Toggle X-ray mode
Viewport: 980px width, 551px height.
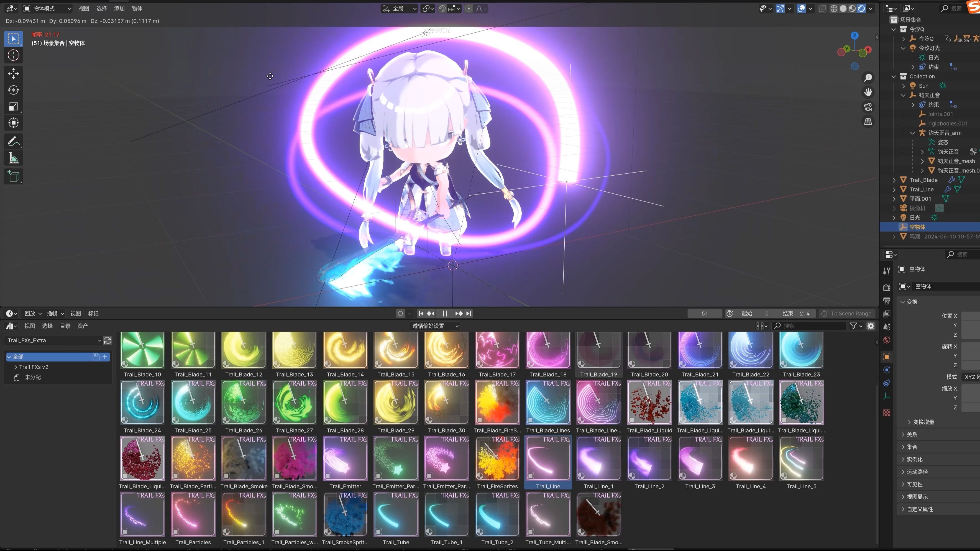(822, 8)
